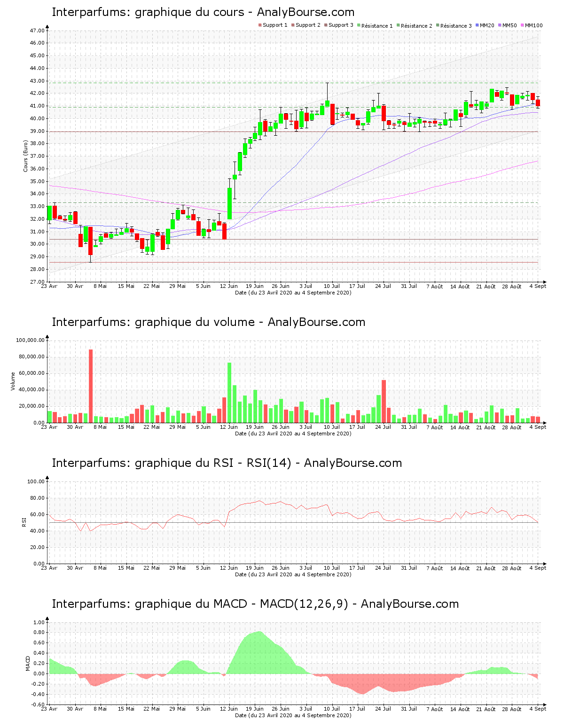Click the MM20 blue legend swatch
The width and height of the screenshot is (564, 728).
tap(477, 25)
